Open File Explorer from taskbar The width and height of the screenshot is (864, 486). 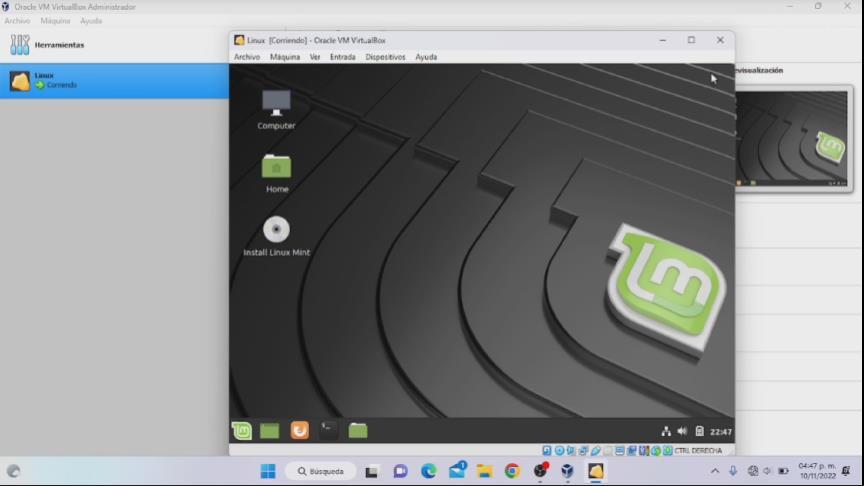click(x=485, y=471)
